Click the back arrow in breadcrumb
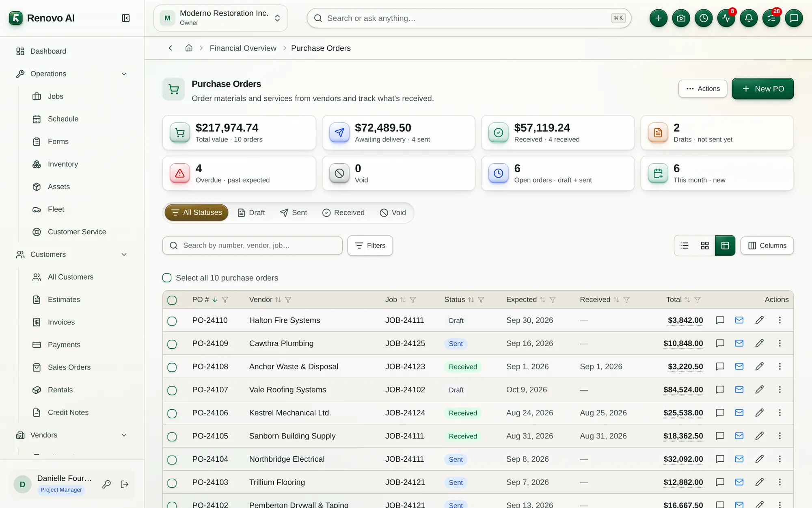812x508 pixels. pos(171,48)
